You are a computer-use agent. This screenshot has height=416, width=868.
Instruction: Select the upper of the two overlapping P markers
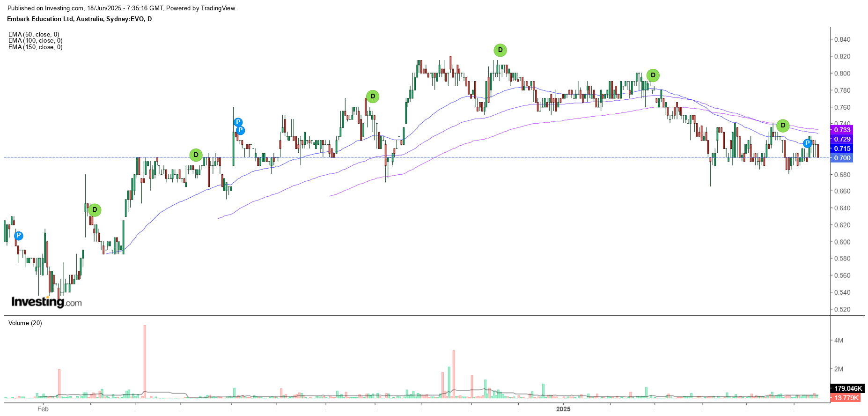click(x=238, y=123)
